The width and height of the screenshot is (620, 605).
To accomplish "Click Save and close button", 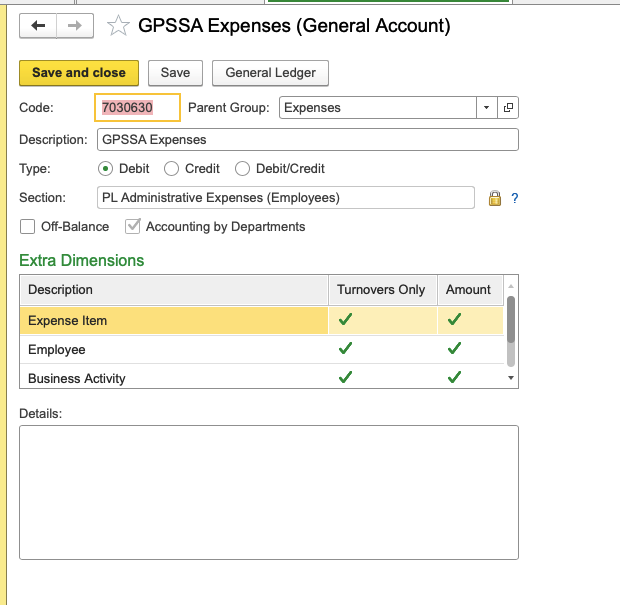I will pyautogui.click(x=79, y=73).
